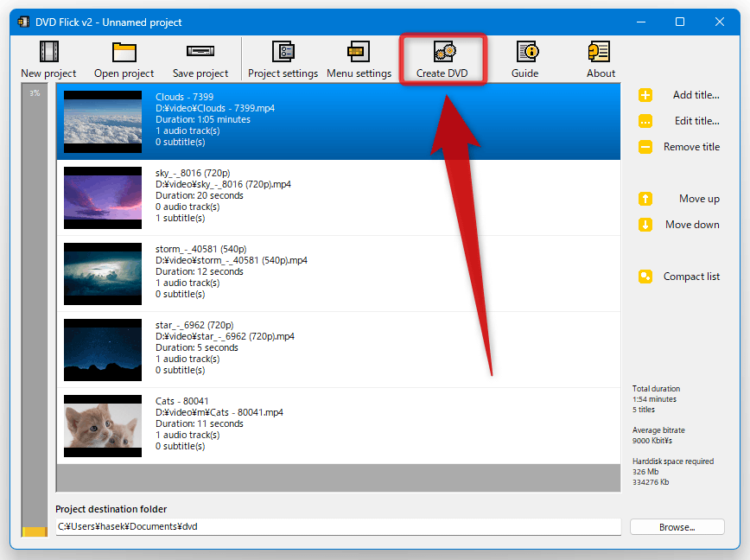Open the About icon
Screen dimensions: 750x560
599,51
